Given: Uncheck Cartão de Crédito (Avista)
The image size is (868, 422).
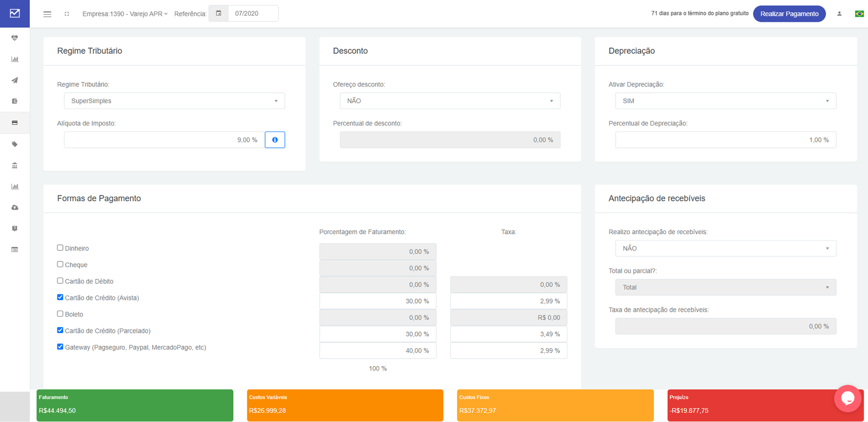Looking at the screenshot, I should pos(60,297).
